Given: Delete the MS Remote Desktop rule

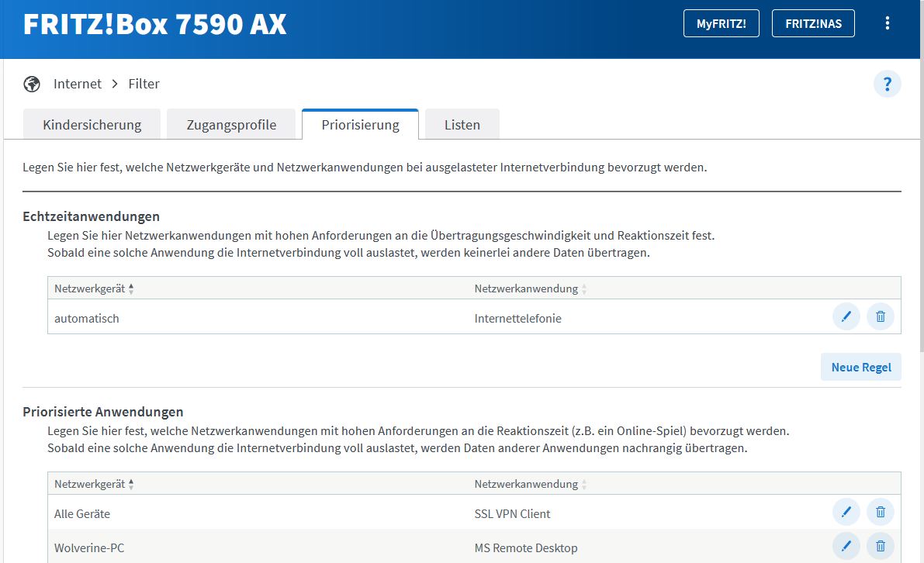Looking at the screenshot, I should point(881,546).
